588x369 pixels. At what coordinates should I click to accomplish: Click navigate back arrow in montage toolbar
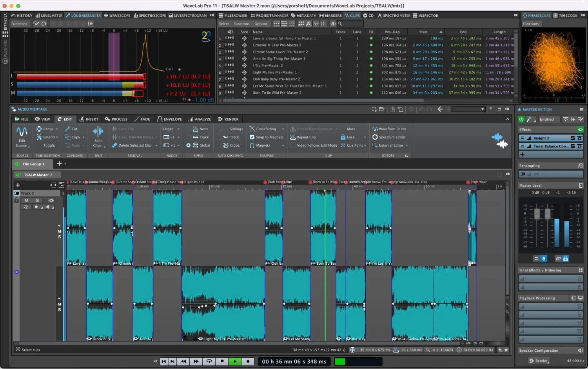(x=440, y=109)
